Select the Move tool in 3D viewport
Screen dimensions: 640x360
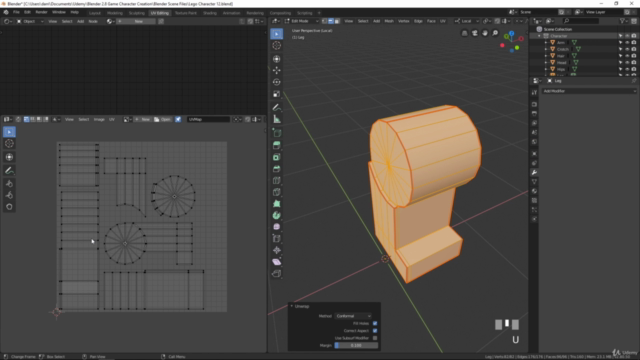pyautogui.click(x=277, y=70)
